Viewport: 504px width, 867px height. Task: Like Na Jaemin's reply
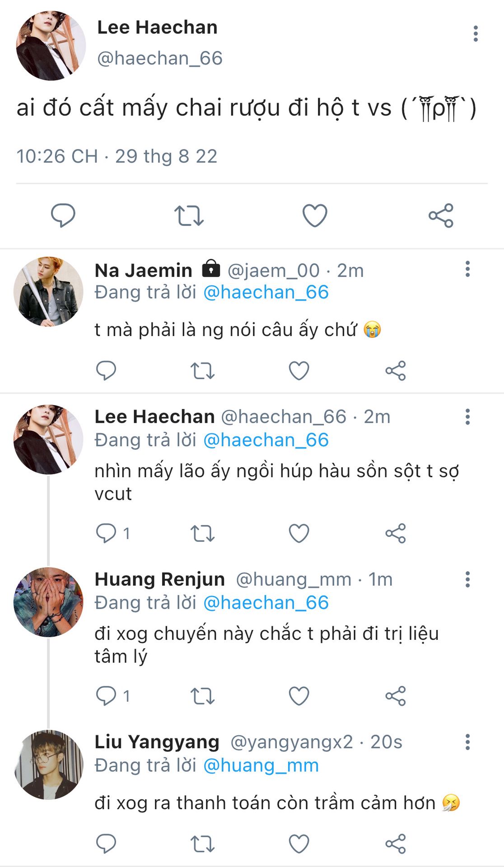pyautogui.click(x=299, y=371)
